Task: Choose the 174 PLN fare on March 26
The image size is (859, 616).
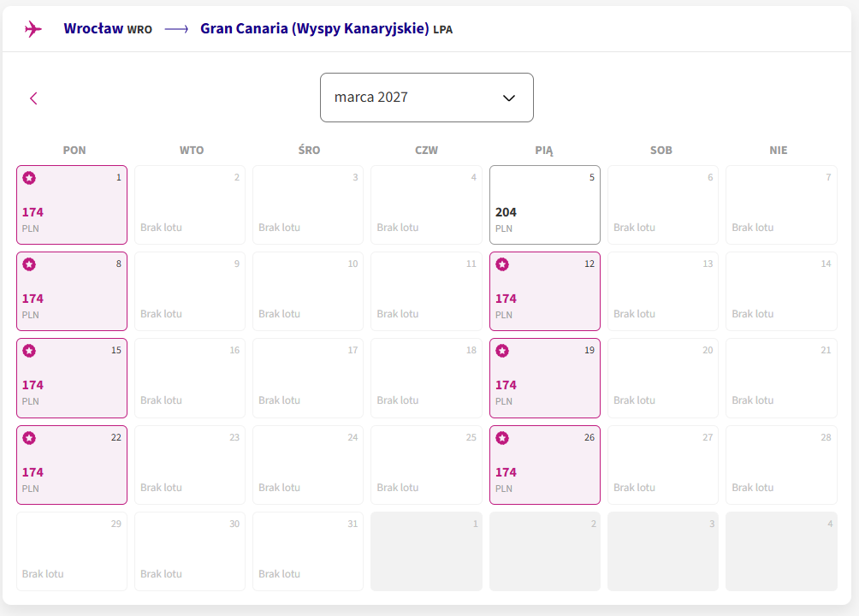Action: 544,465
